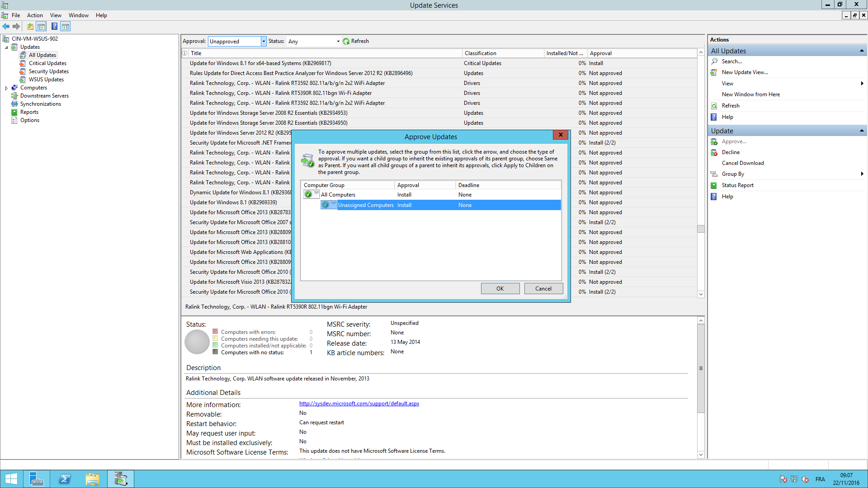
Task: Click the Help icon under Update actions
Action: point(714,197)
